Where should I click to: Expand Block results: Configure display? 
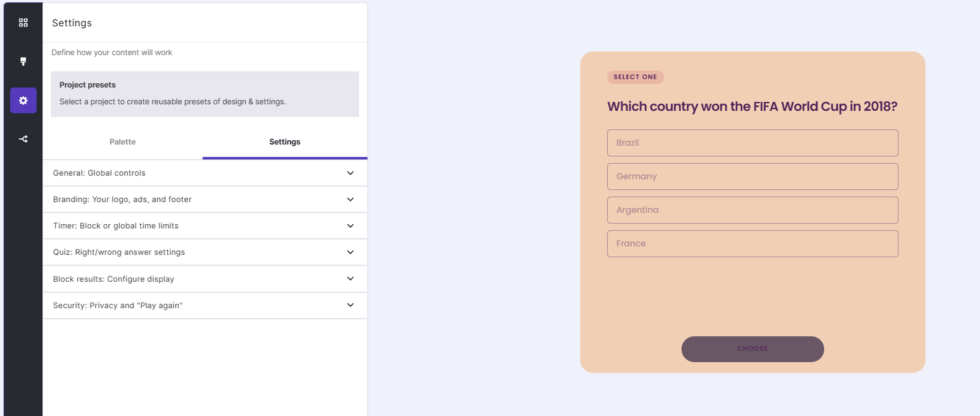(205, 278)
